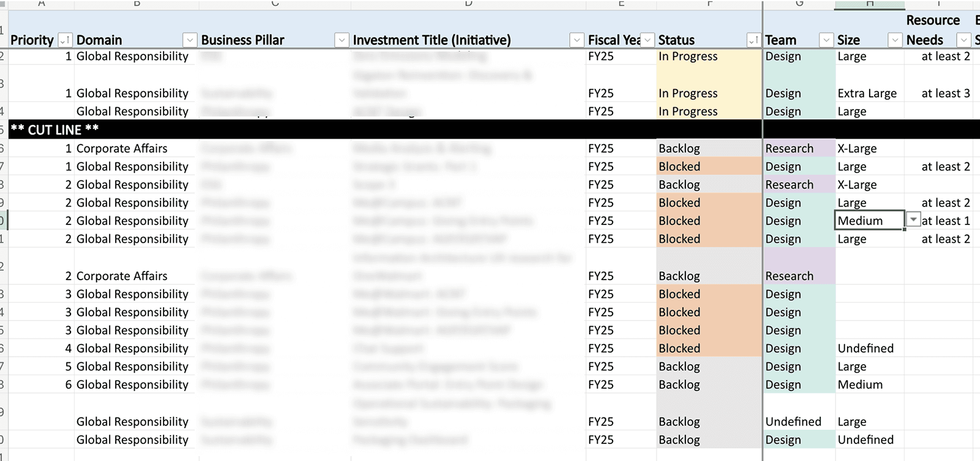Expand the validation dropdown beside selected Medium cell
The height and width of the screenshot is (461, 980).
(x=913, y=220)
